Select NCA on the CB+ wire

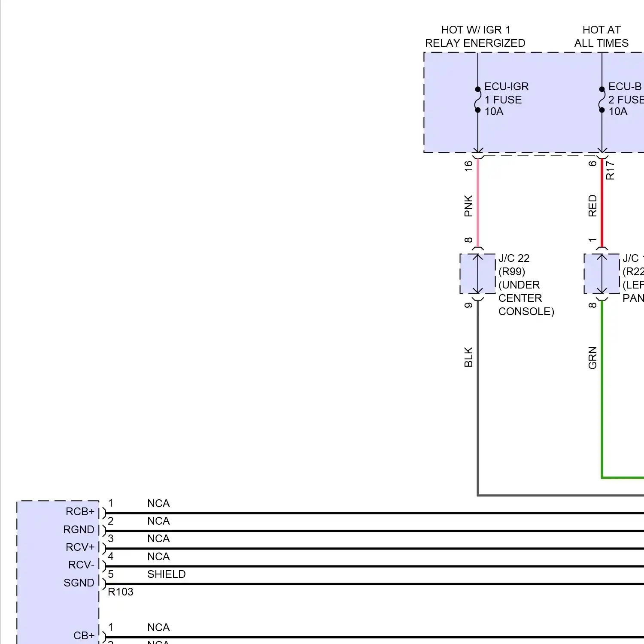tap(158, 628)
